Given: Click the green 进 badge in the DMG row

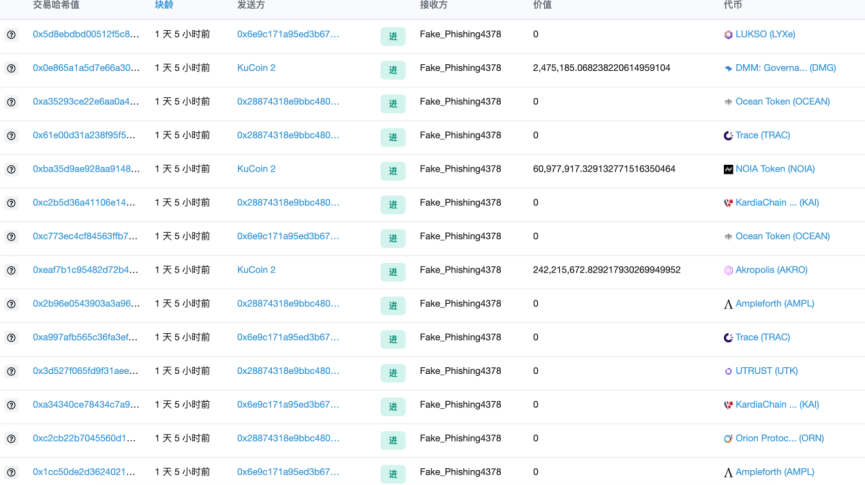Looking at the screenshot, I should pos(392,70).
